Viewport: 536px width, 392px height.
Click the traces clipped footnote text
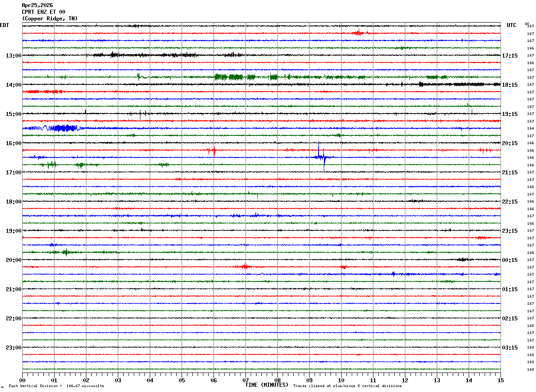point(347,386)
